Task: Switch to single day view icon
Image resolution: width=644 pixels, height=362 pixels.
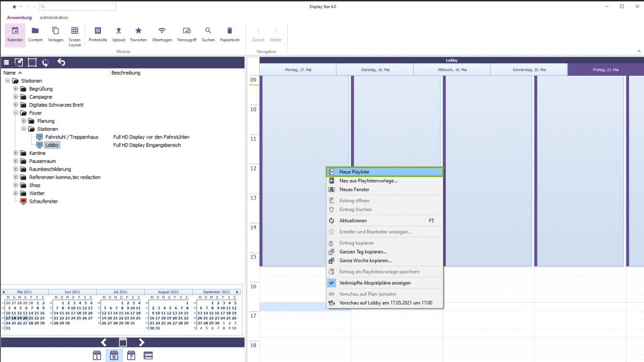Action: tap(97, 355)
